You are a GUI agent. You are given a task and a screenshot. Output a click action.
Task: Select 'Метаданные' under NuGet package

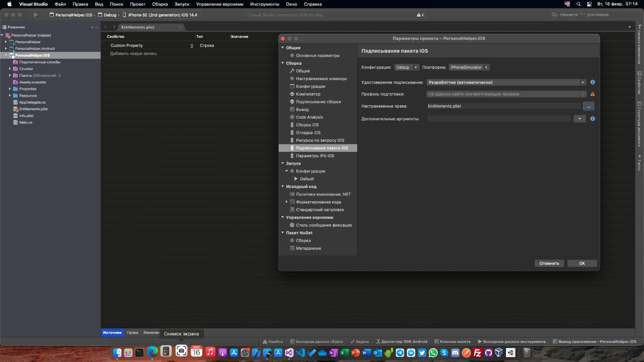coord(308,248)
